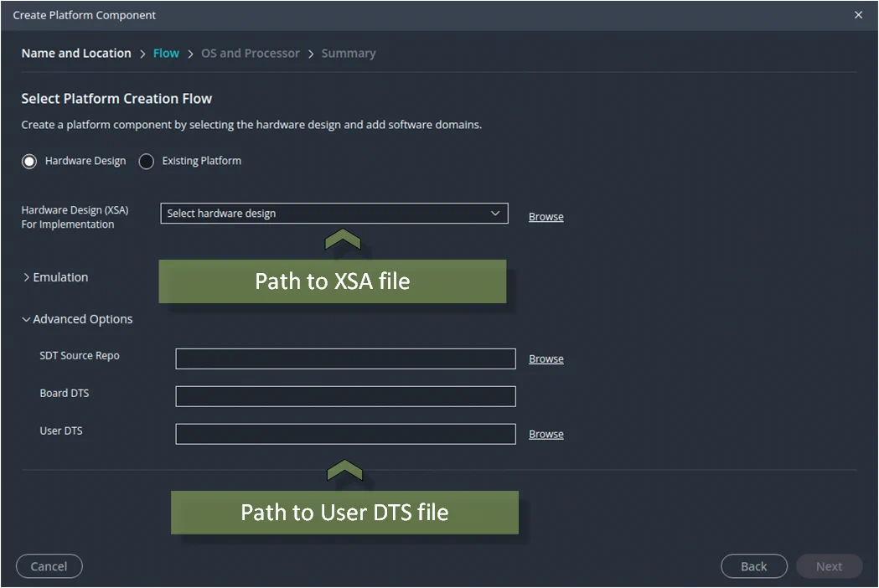The image size is (879, 588).
Task: Click the Hardware Design (XSA) For Implementation label
Action: [x=75, y=217]
